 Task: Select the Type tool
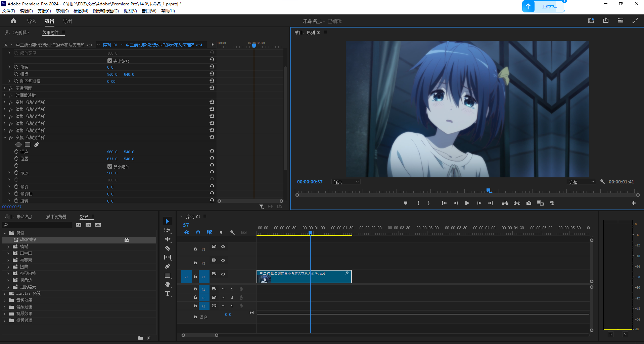168,294
